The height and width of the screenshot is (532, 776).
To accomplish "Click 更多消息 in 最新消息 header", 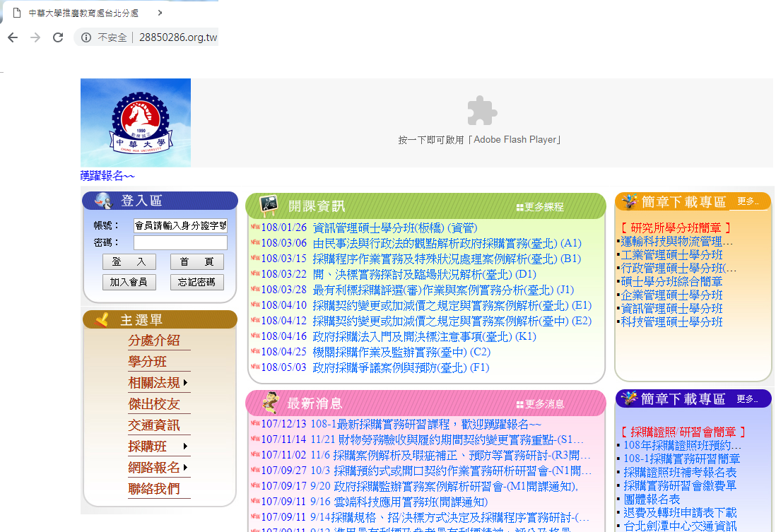I will tap(540, 404).
